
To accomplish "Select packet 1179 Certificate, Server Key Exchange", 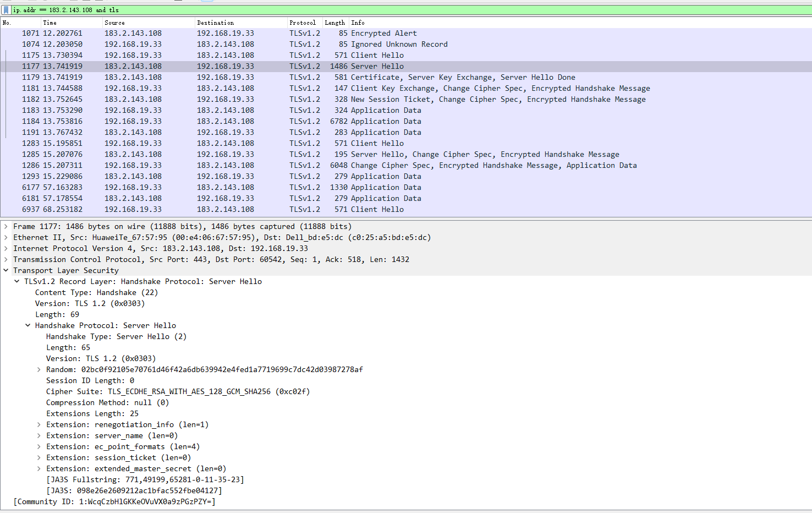I will click(406, 77).
